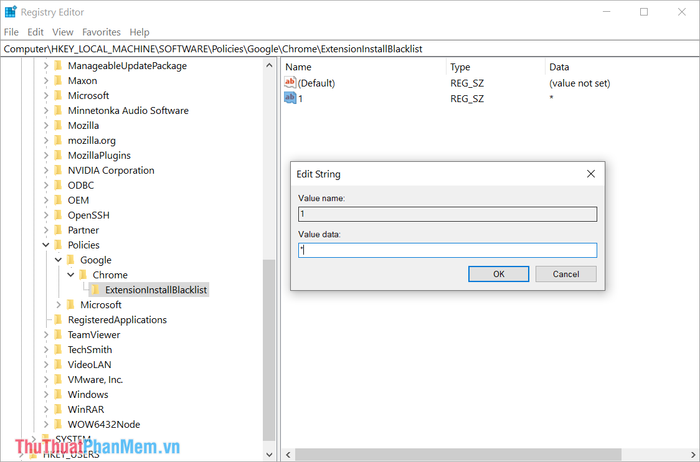Select the Policies folder icon
This screenshot has height=462, width=700.
coord(58,245)
